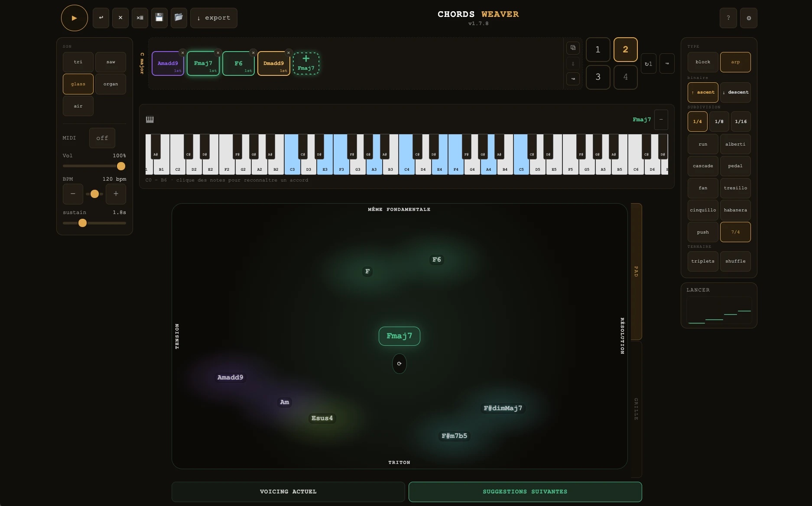
Task: Decrease BPM with the minus button
Action: [73, 194]
